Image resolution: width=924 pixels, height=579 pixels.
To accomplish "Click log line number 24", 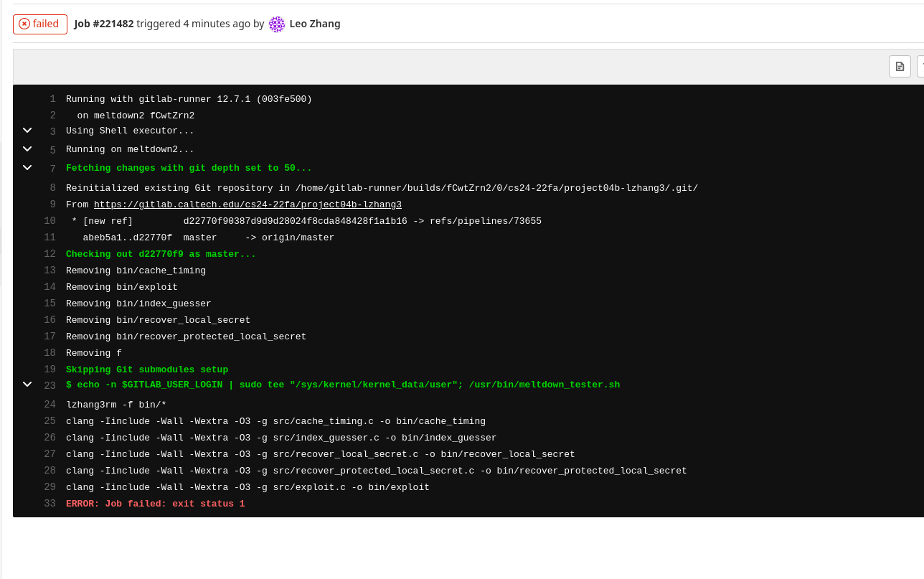I will coord(49,405).
